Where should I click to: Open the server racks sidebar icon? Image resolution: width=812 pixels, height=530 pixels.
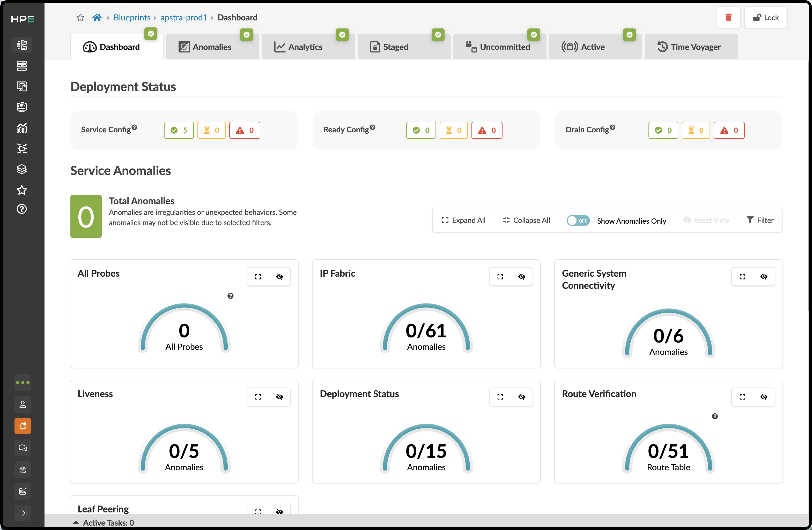22,66
